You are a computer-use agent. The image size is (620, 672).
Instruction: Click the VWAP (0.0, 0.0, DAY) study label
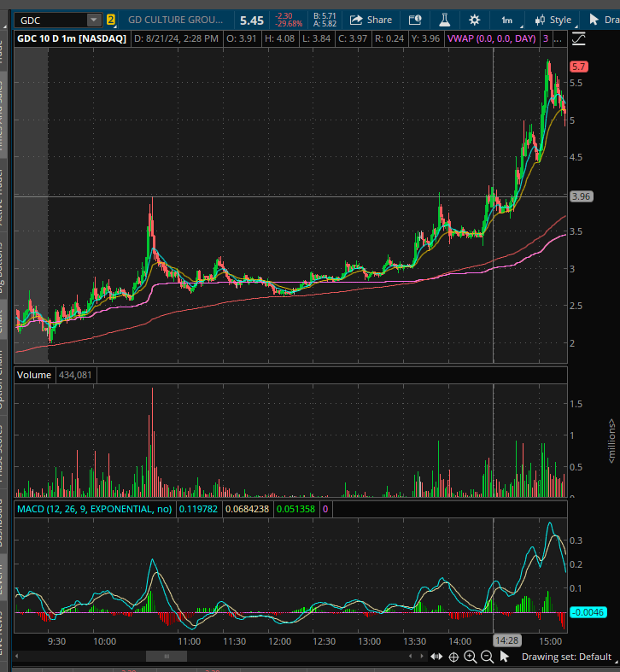point(491,38)
